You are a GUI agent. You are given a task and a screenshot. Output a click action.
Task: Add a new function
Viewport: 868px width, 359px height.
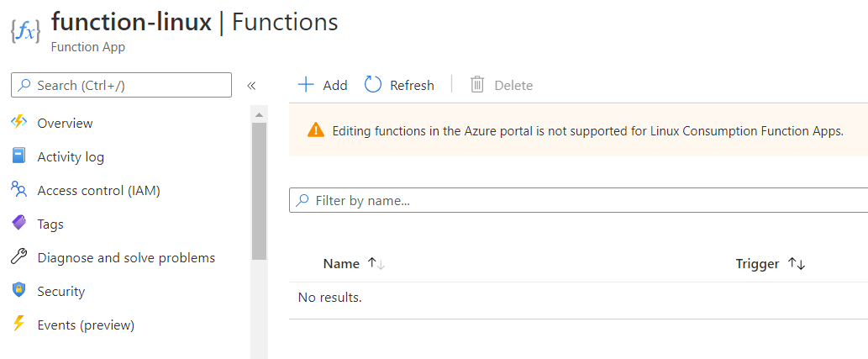click(x=323, y=85)
